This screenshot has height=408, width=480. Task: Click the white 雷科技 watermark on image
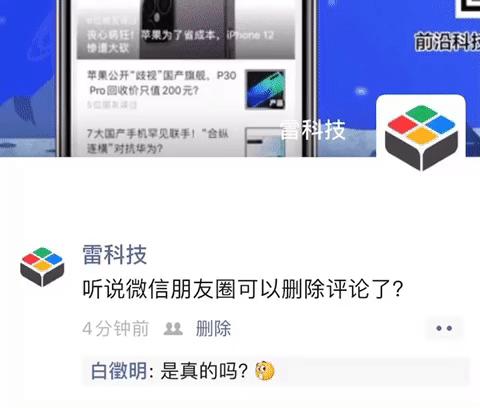[312, 130]
